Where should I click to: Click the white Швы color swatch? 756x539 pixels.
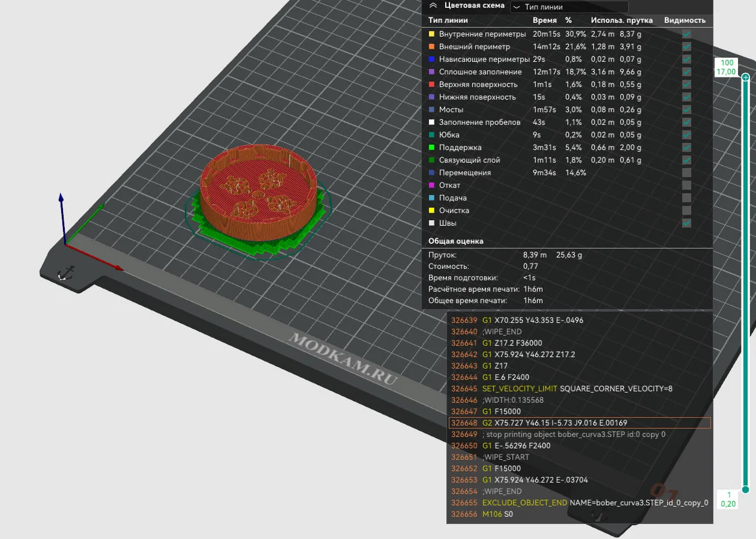(x=431, y=223)
